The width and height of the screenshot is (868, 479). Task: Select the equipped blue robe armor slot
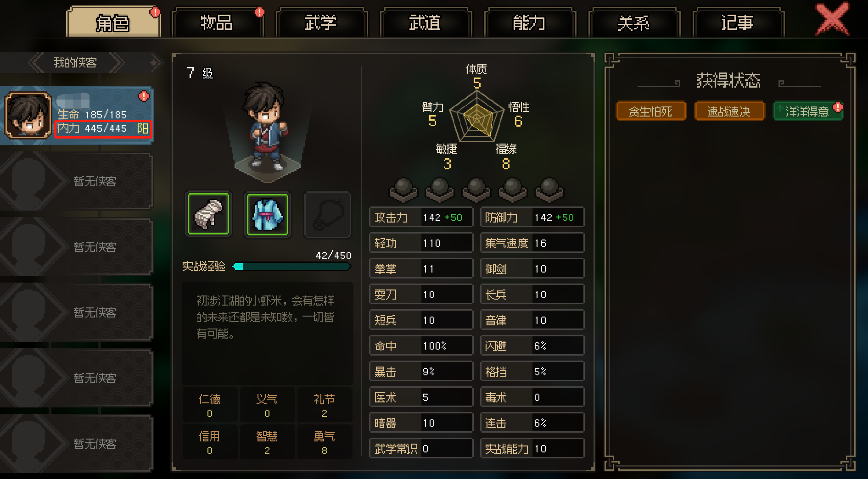pyautogui.click(x=268, y=214)
